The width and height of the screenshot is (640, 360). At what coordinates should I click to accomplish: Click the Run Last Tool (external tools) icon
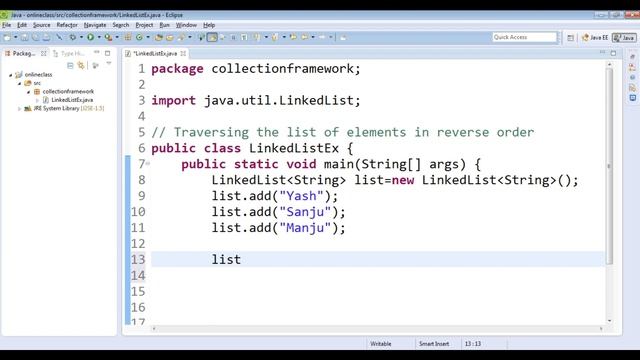pyautogui.click(x=108, y=38)
